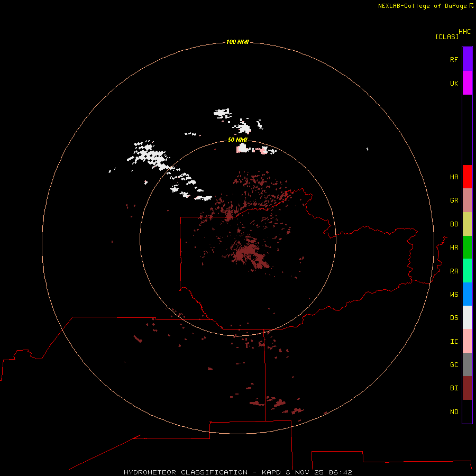Click the WS blue legend color block
The width and height of the screenshot is (476, 476).
[467, 294]
